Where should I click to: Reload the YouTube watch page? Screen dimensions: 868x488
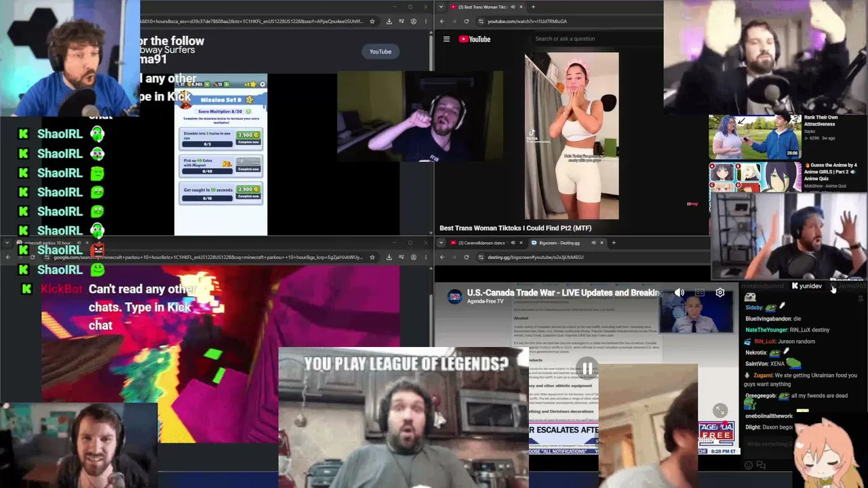(x=467, y=21)
